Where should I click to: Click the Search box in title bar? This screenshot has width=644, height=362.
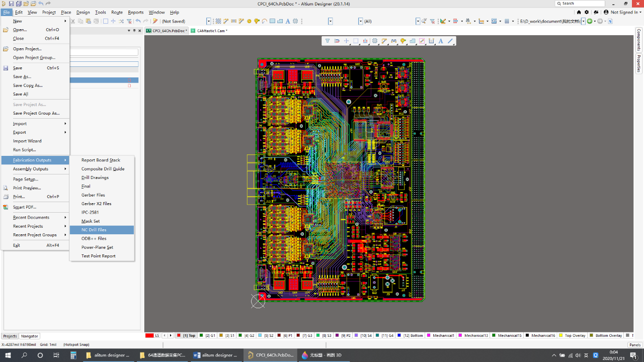(x=580, y=4)
